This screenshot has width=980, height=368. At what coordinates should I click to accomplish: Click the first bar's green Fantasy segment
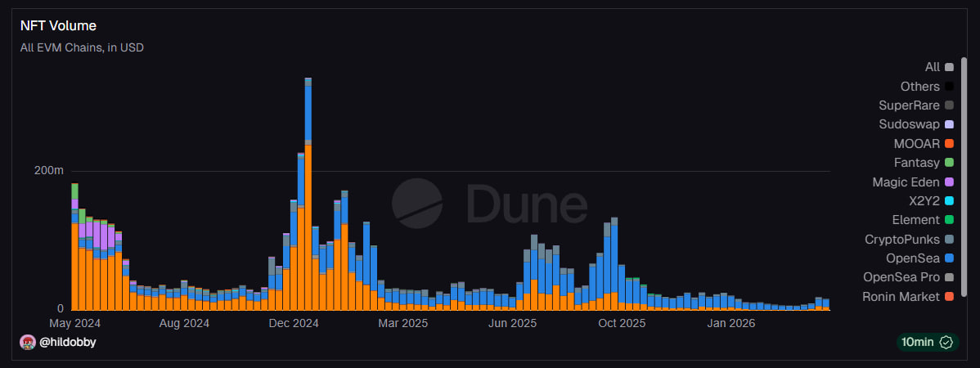tap(75, 191)
